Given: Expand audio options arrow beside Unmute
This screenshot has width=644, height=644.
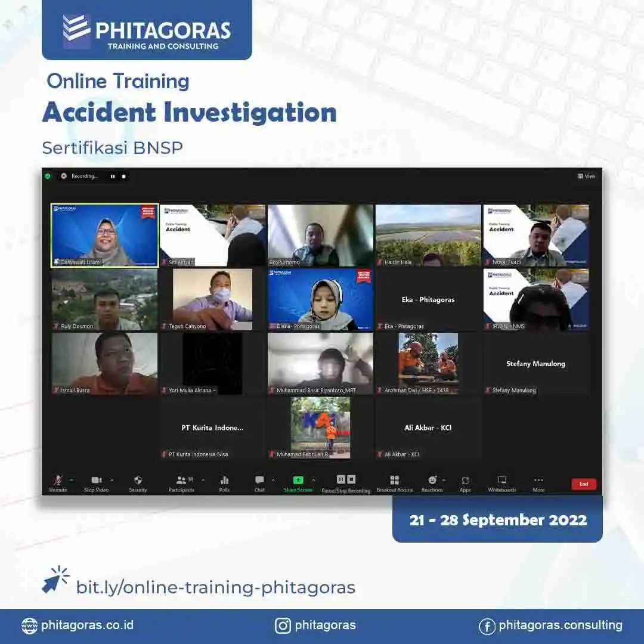Looking at the screenshot, I should 72,479.
